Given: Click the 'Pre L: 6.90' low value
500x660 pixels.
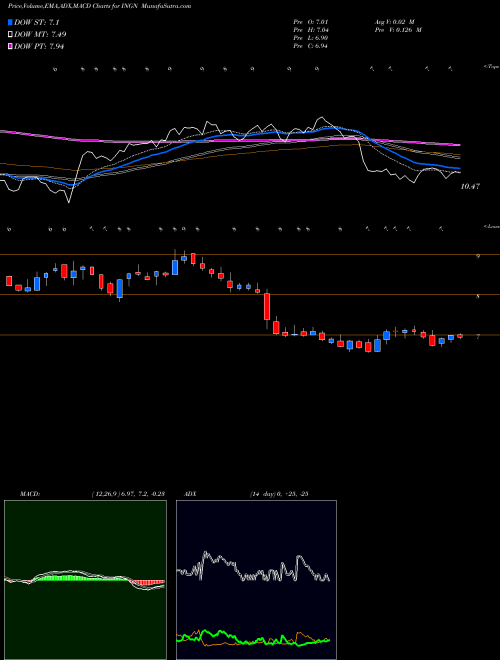Looking at the screenshot, I should (311, 38).
